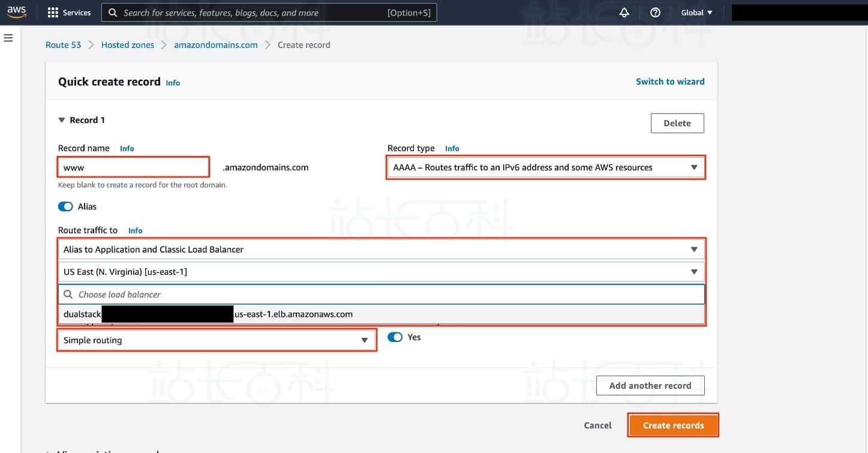Open the Services grid menu
The image size is (868, 453).
pyautogui.click(x=53, y=13)
